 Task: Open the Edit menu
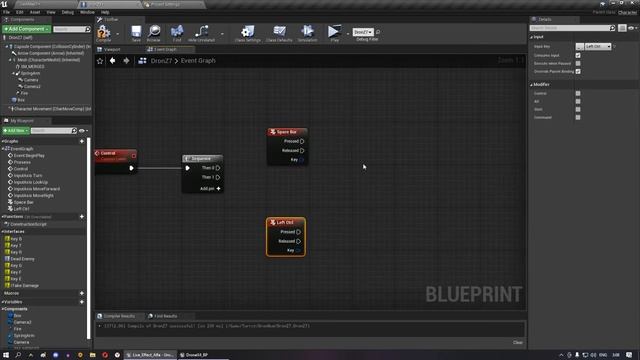[19, 12]
